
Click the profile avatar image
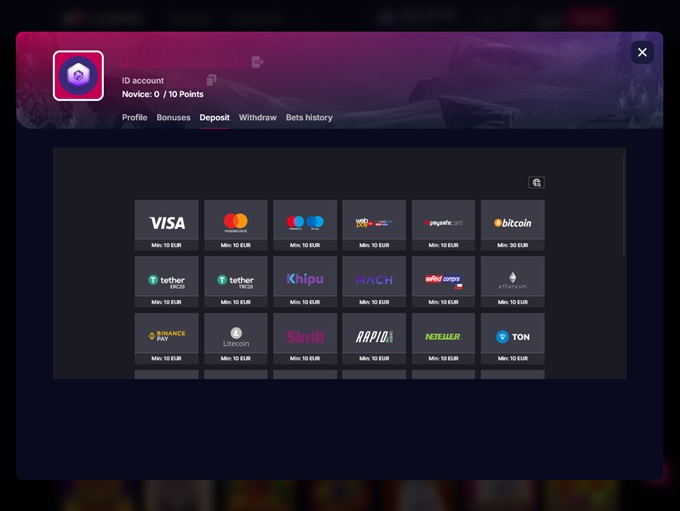pyautogui.click(x=78, y=76)
